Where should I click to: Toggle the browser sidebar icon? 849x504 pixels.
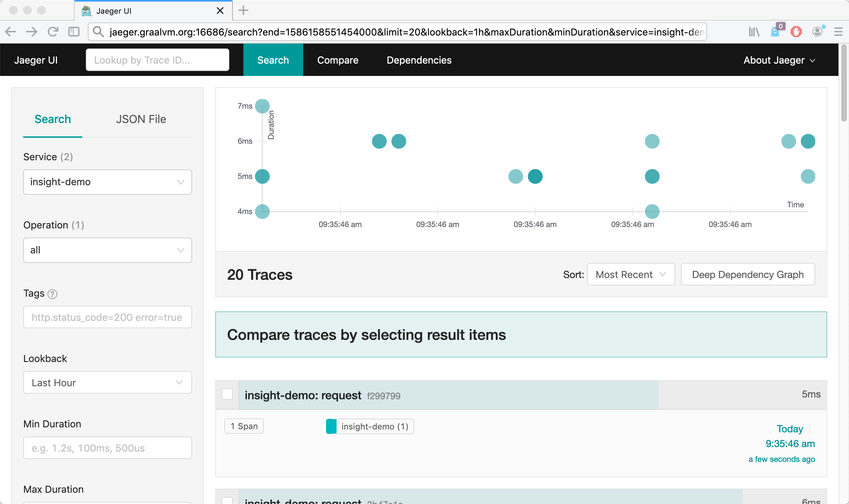pyautogui.click(x=74, y=32)
